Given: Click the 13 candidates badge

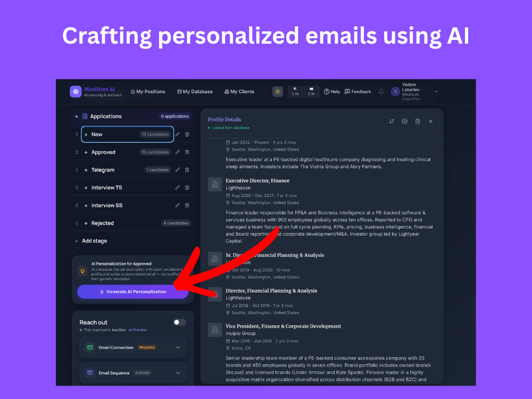Looking at the screenshot, I should click(155, 135).
